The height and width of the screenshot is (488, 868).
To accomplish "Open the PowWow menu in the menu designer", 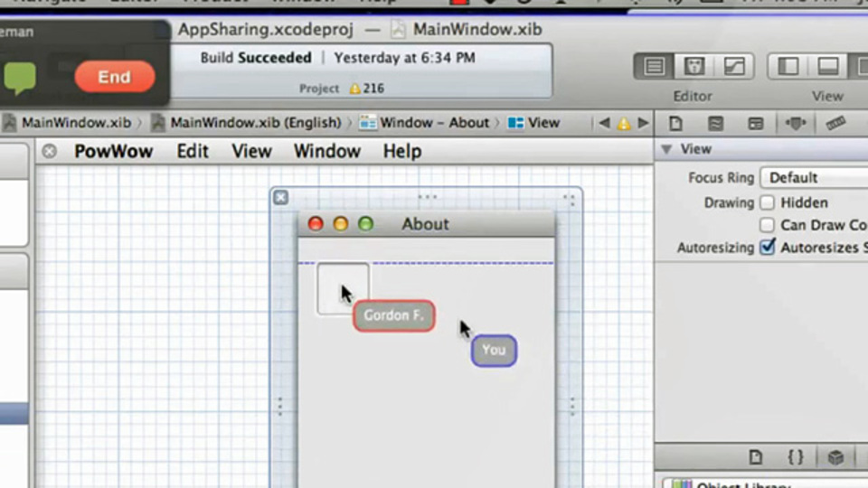I will coord(114,151).
